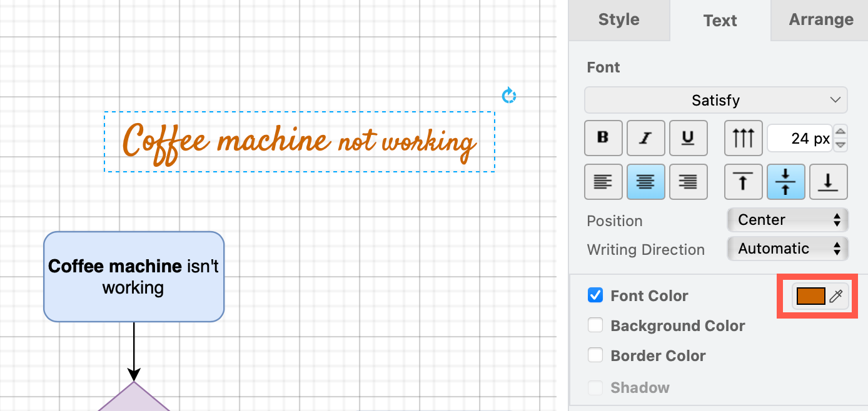
Task: Underline the selected text
Action: coord(688,137)
